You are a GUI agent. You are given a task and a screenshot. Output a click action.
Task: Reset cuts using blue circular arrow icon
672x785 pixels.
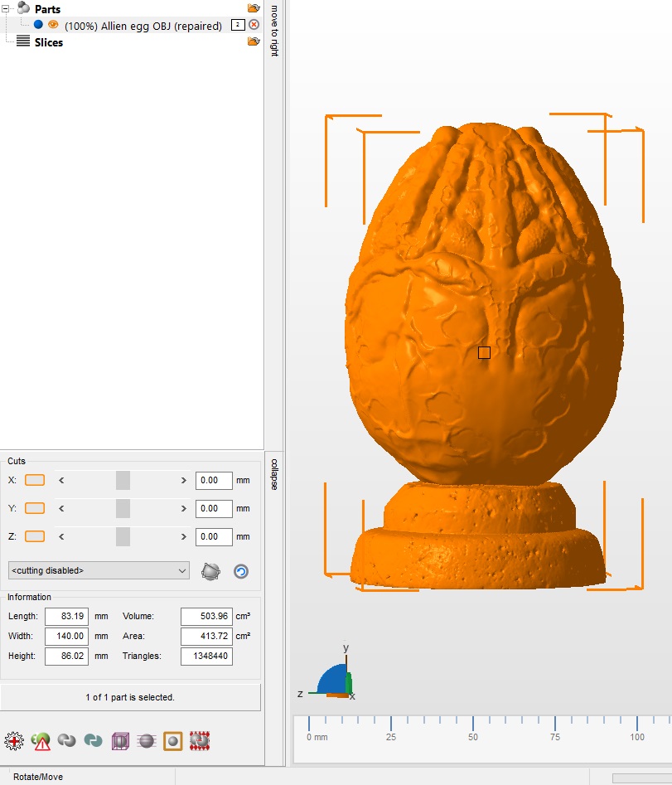coord(239,570)
